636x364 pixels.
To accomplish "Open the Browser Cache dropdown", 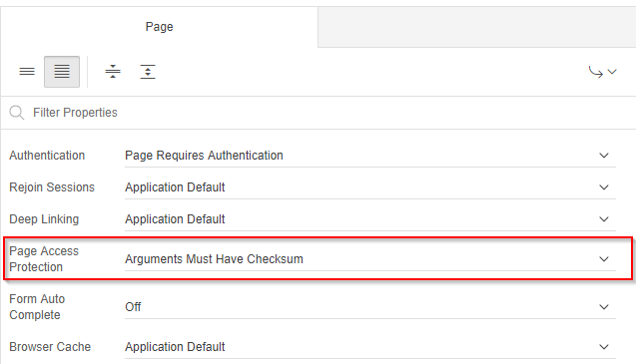I will [x=370, y=347].
